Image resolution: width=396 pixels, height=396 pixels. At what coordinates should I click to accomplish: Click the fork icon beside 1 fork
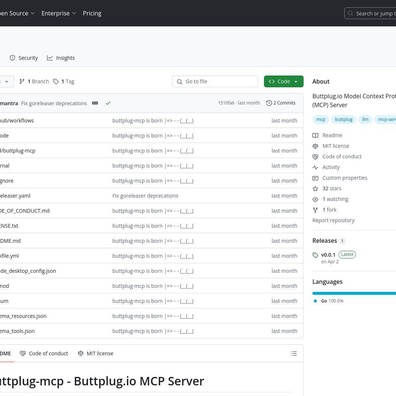[315, 210]
